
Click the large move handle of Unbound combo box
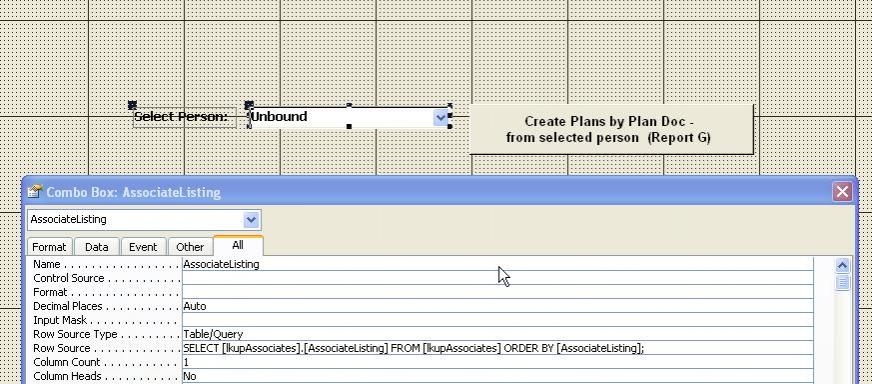249,105
